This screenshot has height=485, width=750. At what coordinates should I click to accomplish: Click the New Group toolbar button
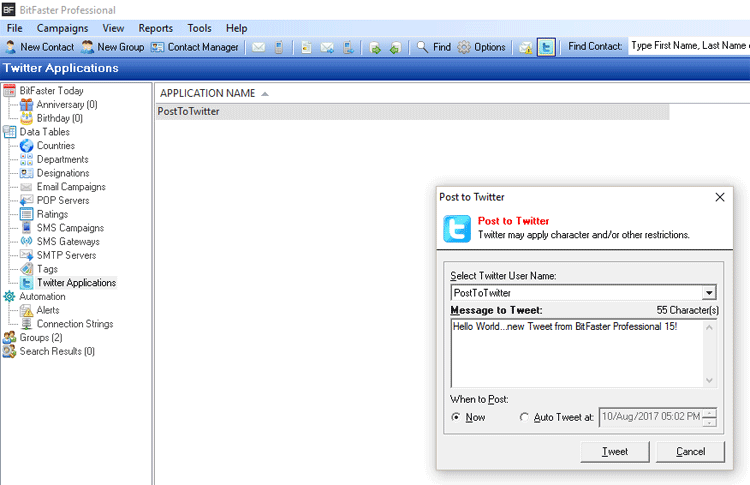[x=113, y=47]
